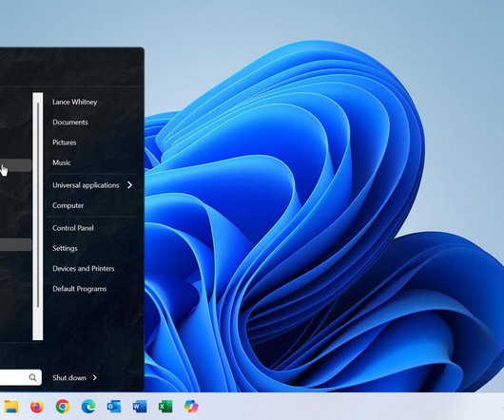Open the Pictures folder

click(x=65, y=143)
